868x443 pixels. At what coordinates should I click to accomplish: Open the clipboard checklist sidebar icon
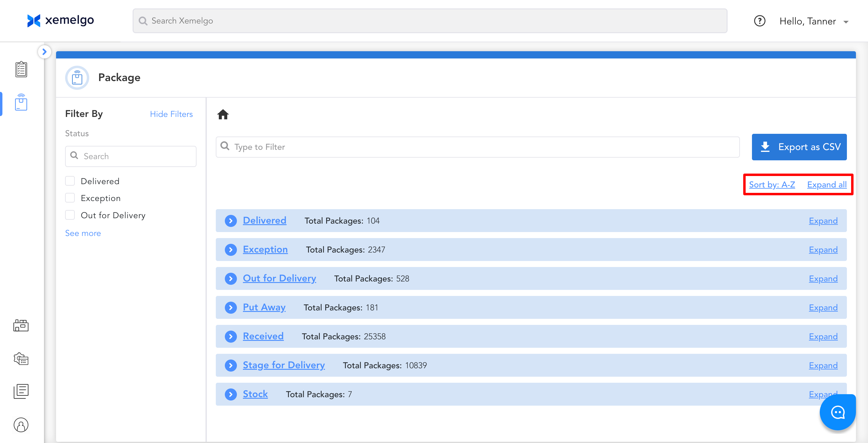click(x=21, y=69)
